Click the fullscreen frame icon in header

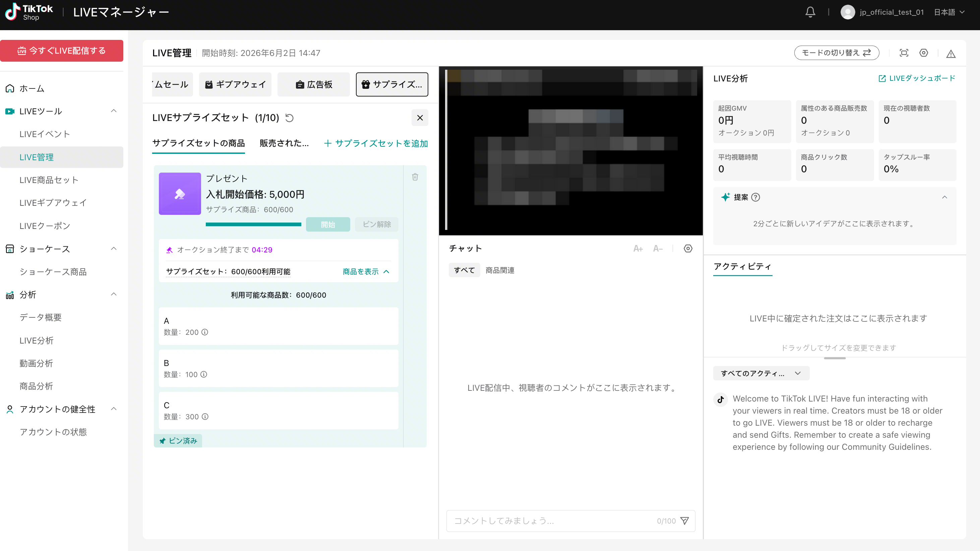(x=904, y=53)
